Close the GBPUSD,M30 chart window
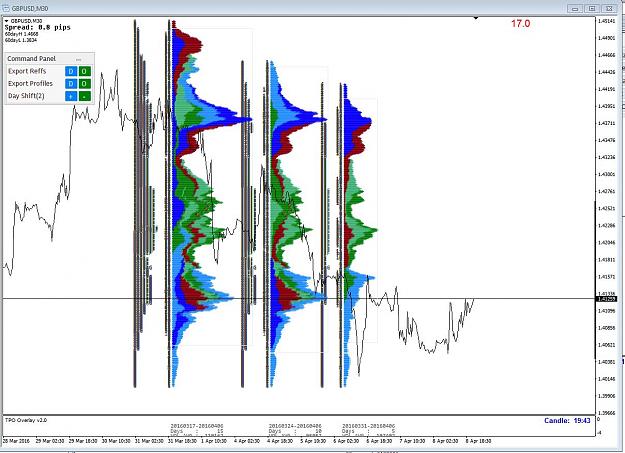625x453 pixels. click(609, 8)
